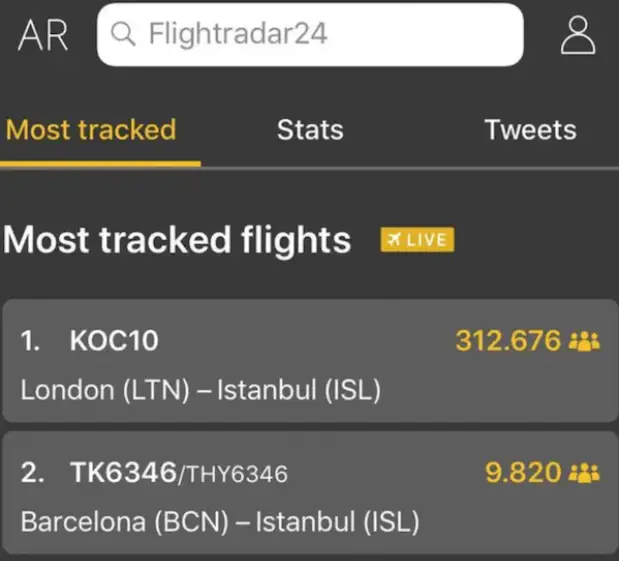Click rank number 1 in flight list

click(29, 342)
